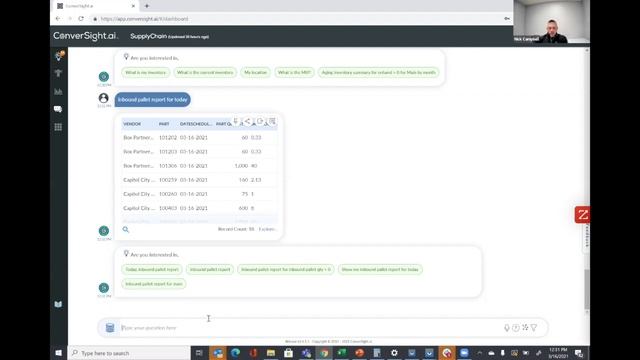This screenshot has width=640, height=360.
Task: Click the 'Explore' link under the table
Action: [267, 229]
